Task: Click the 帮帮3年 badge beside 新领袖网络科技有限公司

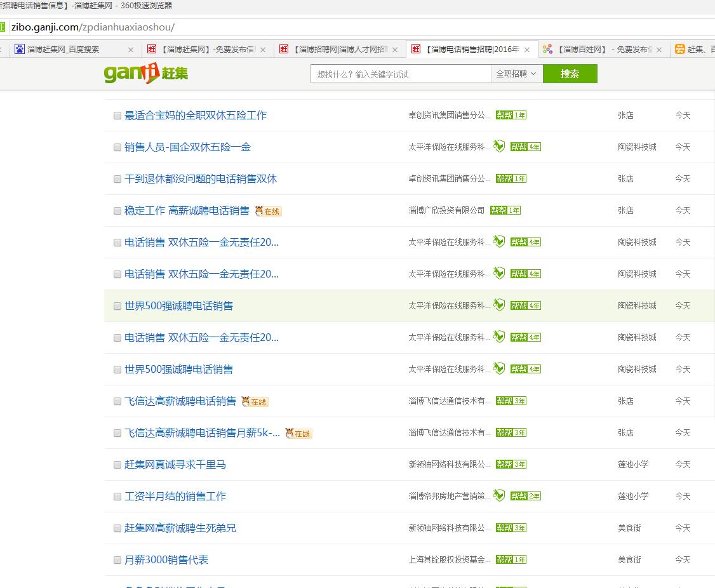Action: (x=511, y=464)
